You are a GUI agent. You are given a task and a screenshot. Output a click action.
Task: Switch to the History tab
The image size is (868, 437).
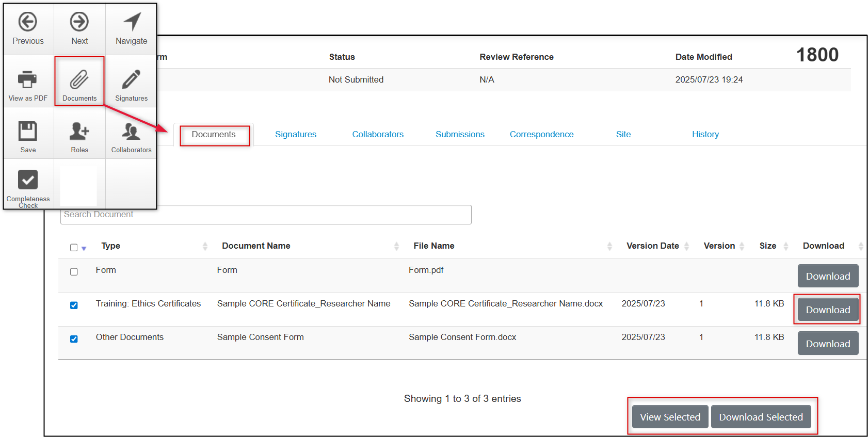coord(705,134)
